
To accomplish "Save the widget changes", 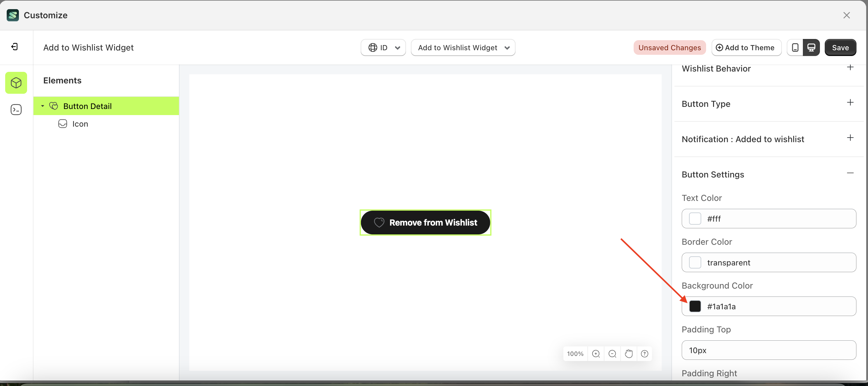I will [x=840, y=47].
